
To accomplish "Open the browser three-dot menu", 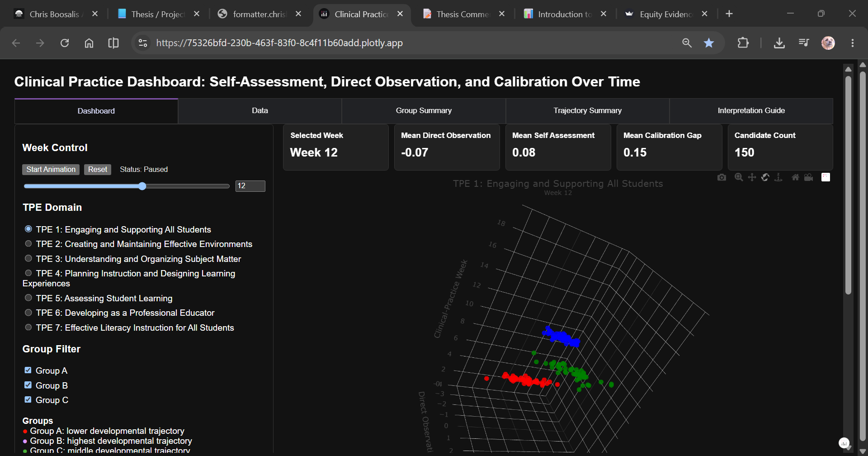I will (x=853, y=43).
